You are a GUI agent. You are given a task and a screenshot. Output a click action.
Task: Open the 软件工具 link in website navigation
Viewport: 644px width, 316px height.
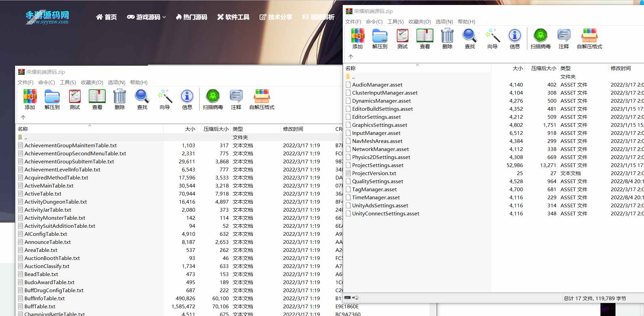click(x=233, y=17)
